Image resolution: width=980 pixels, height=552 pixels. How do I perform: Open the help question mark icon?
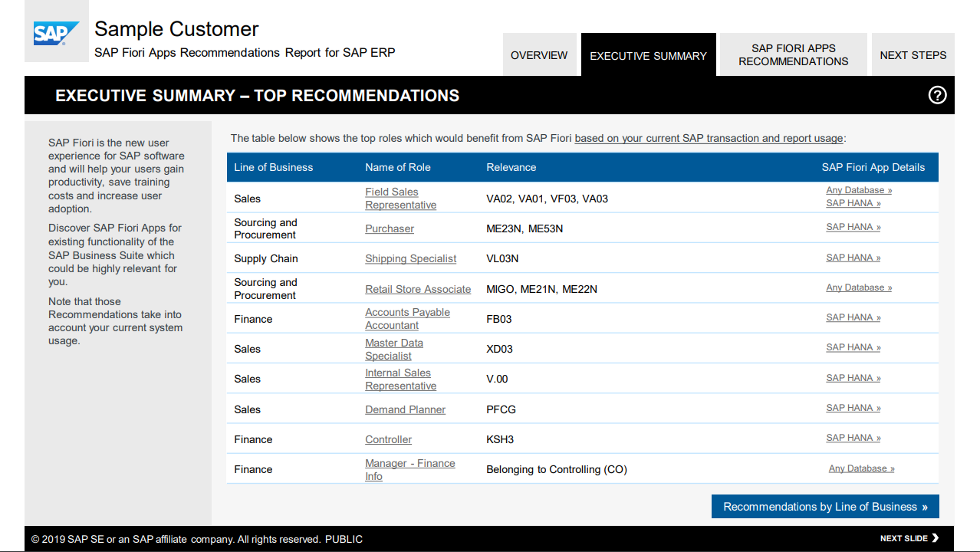[937, 95]
